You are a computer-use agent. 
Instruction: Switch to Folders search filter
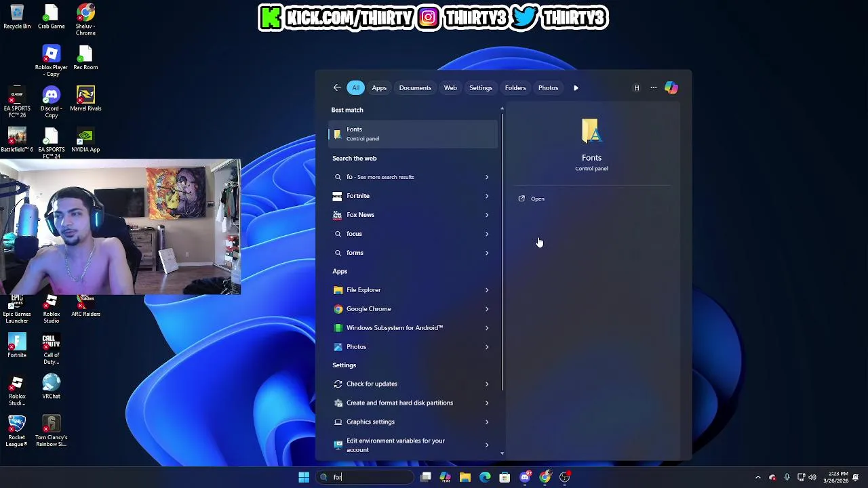click(x=515, y=87)
